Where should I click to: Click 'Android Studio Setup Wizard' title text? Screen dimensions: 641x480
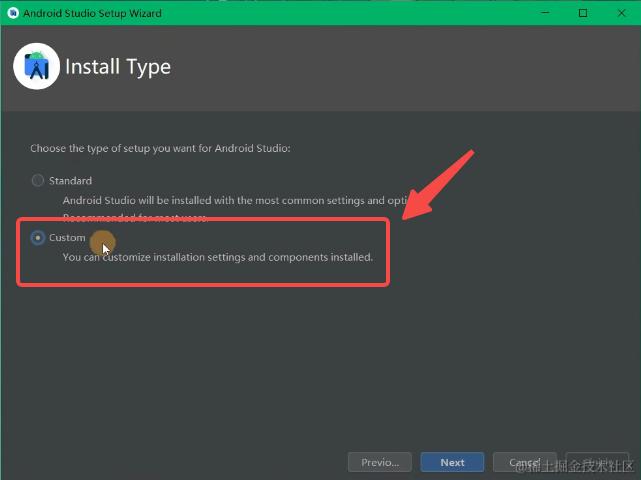[92, 13]
